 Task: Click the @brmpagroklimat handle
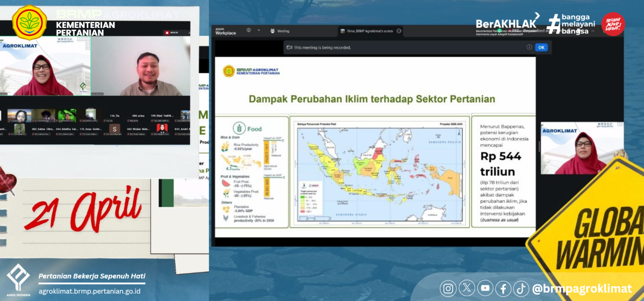click(582, 289)
